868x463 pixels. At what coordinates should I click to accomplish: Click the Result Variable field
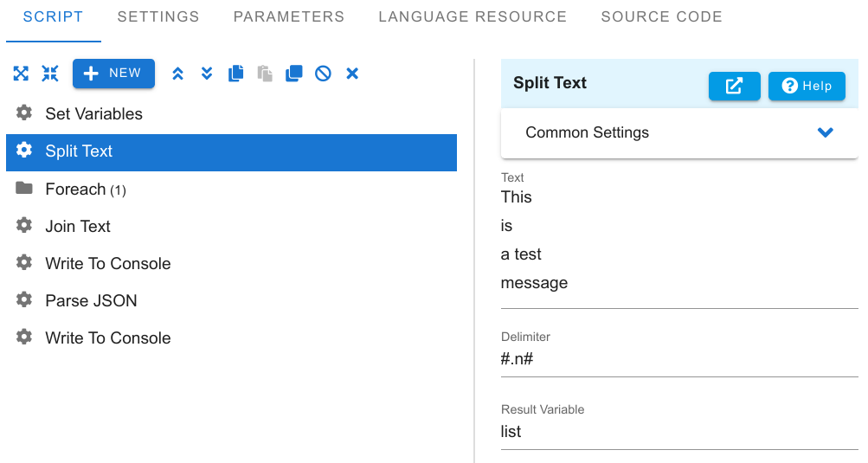click(679, 432)
